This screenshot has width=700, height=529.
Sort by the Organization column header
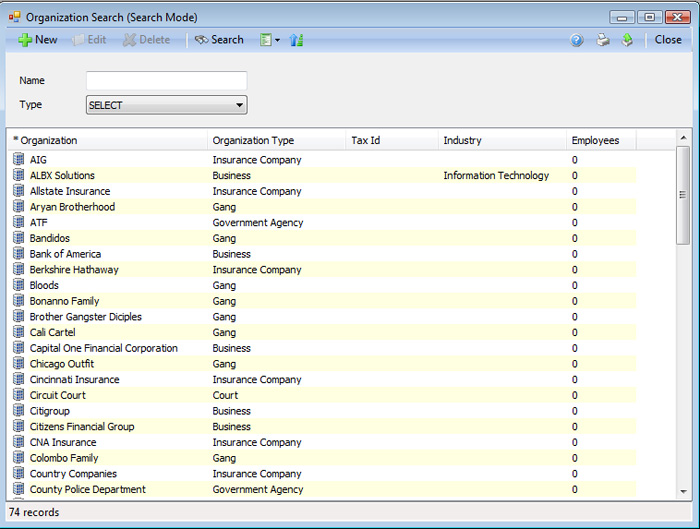(108, 141)
